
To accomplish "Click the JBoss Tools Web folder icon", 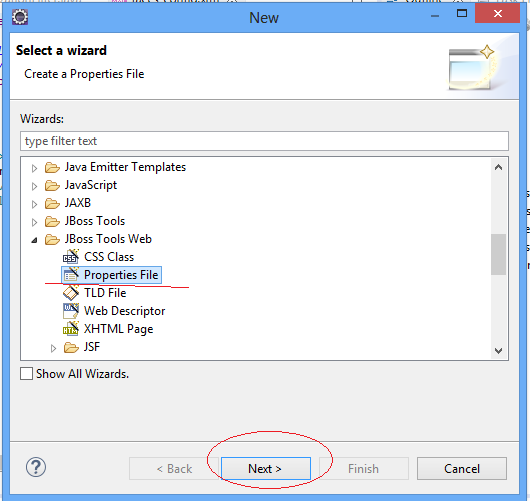I will point(52,239).
